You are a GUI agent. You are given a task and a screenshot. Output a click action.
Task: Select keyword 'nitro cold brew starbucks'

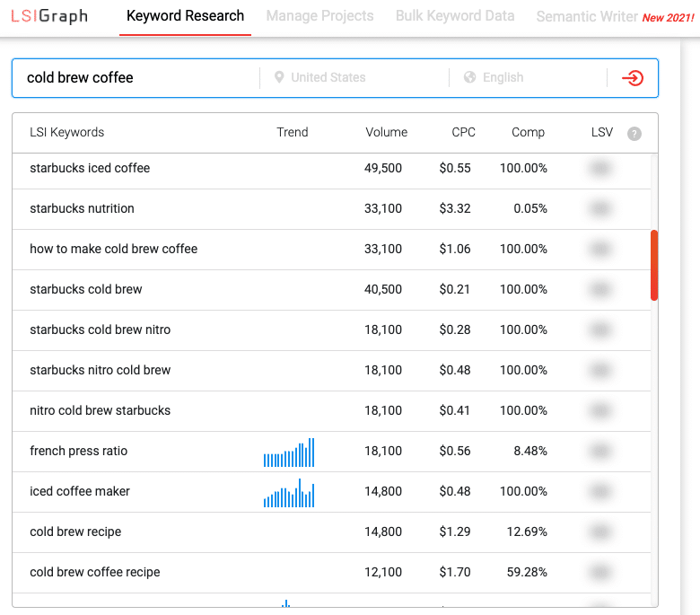pos(100,410)
